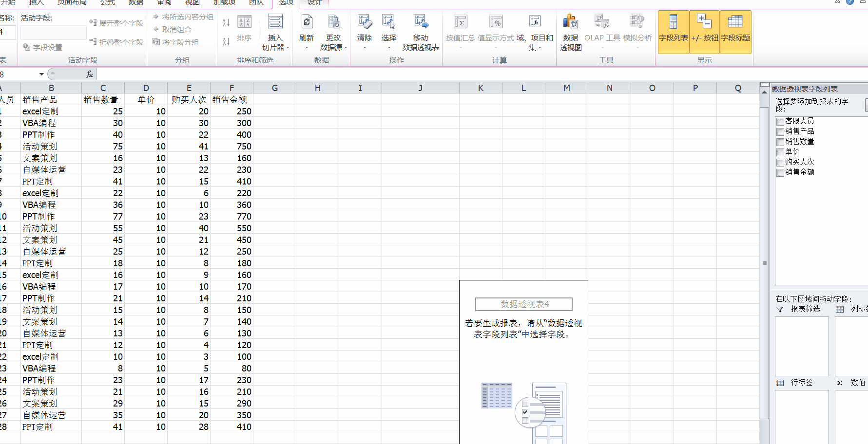Screen dimensions: 868x444
Task: Click Collapse Entire Field (折叠整个字段)
Action: tap(116, 42)
